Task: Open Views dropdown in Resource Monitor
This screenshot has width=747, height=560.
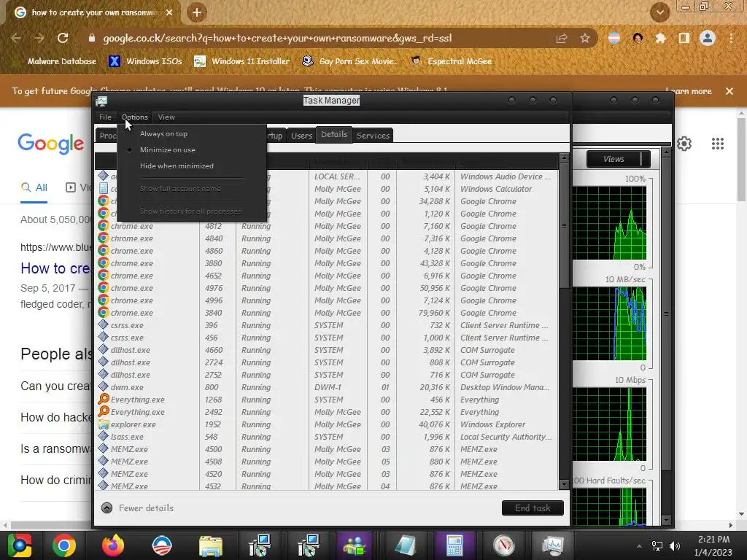Action: pyautogui.click(x=618, y=159)
